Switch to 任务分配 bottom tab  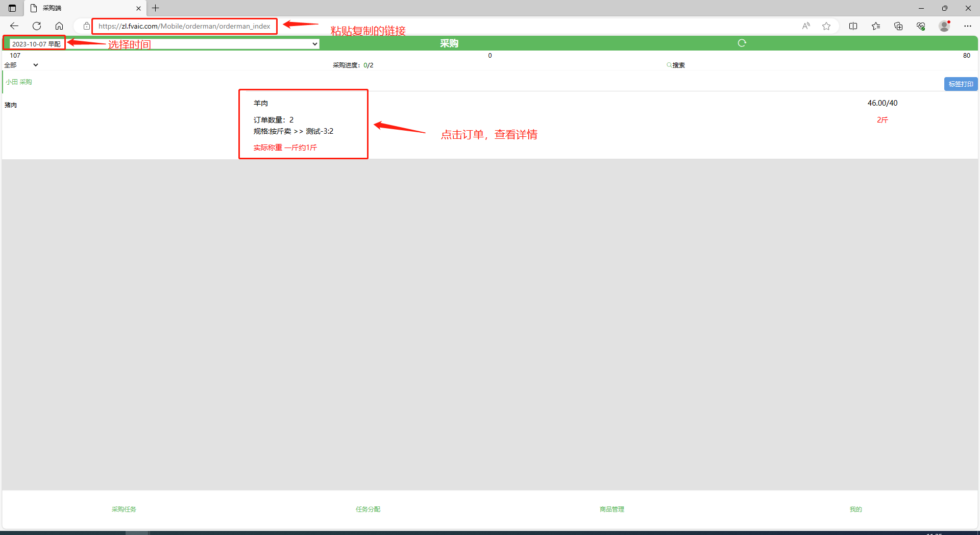click(x=368, y=509)
